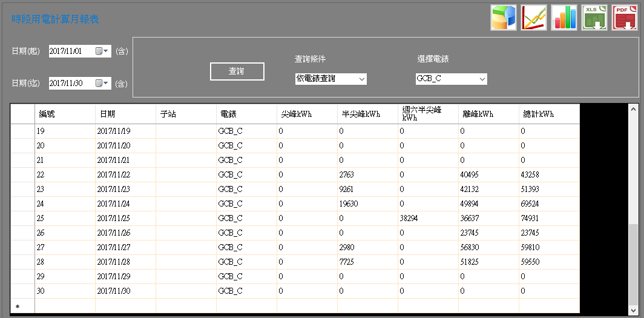
Task: Click the 離峰kWh column header
Action: tap(488, 114)
